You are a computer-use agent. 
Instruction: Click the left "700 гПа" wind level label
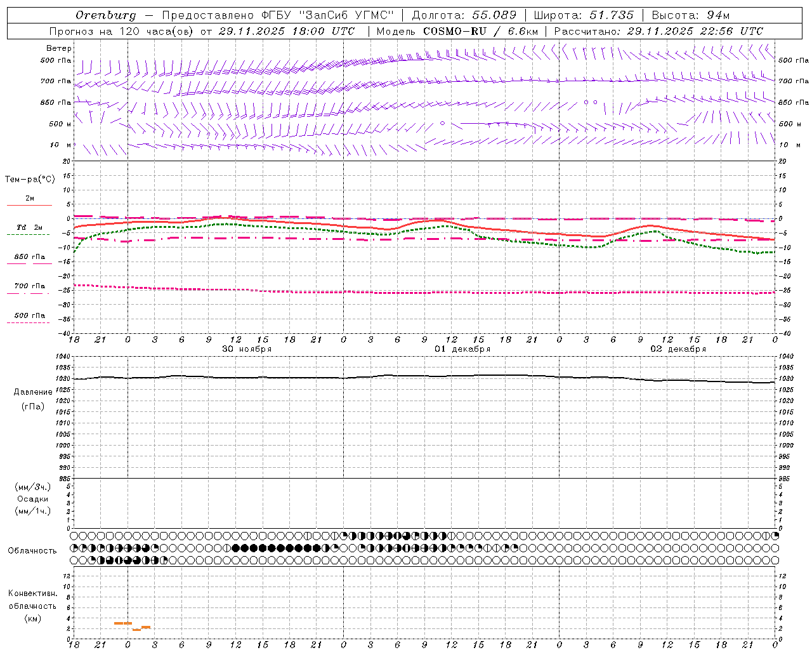(x=56, y=81)
